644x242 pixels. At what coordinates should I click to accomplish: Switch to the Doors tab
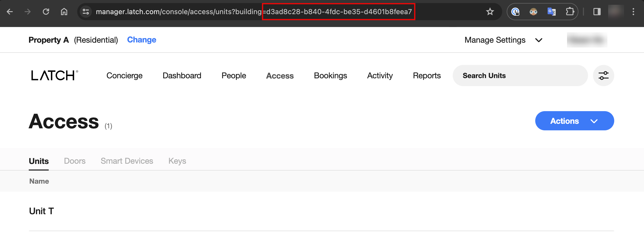pyautogui.click(x=75, y=161)
